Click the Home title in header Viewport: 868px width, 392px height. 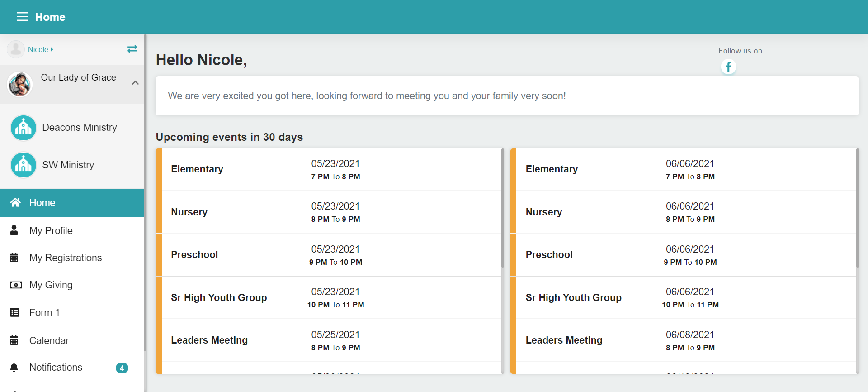50,17
